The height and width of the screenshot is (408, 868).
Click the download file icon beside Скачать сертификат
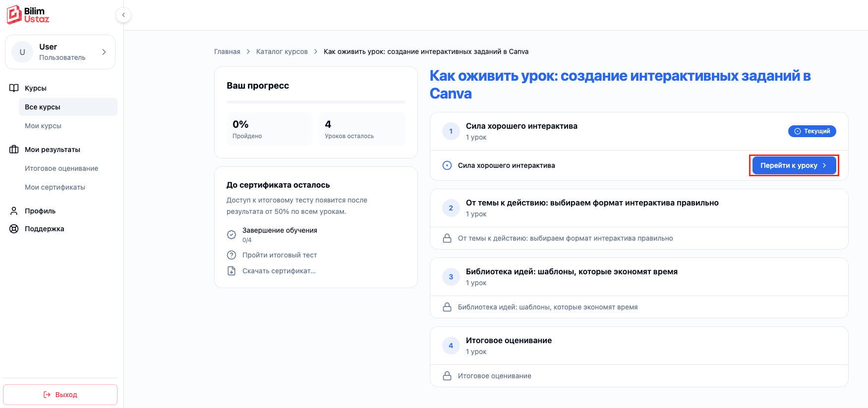click(x=231, y=271)
